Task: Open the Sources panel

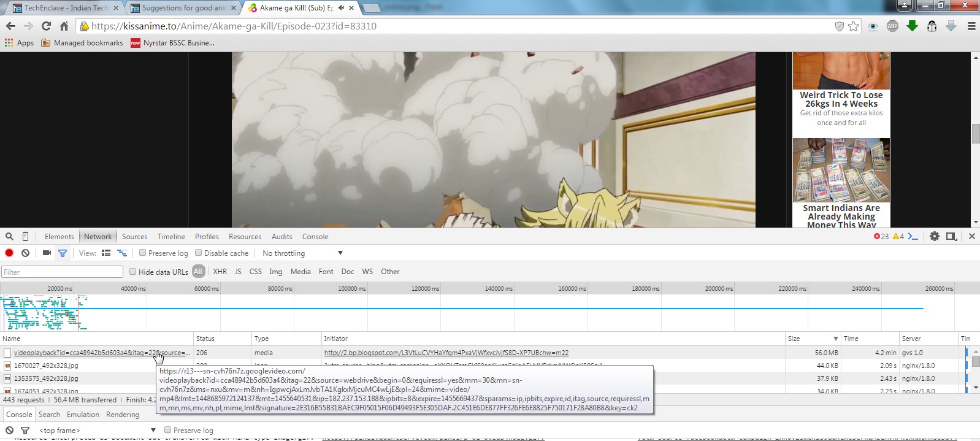Action: [x=134, y=237]
